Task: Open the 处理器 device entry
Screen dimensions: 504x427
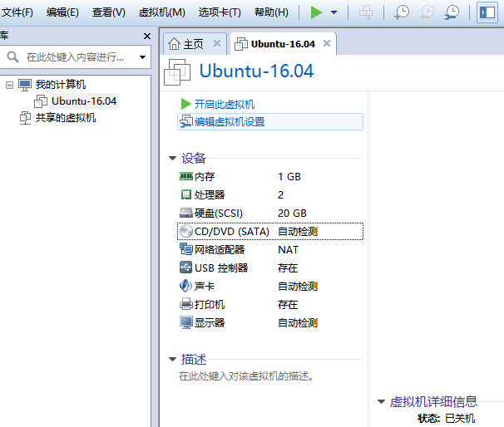Action: pyautogui.click(x=270, y=195)
